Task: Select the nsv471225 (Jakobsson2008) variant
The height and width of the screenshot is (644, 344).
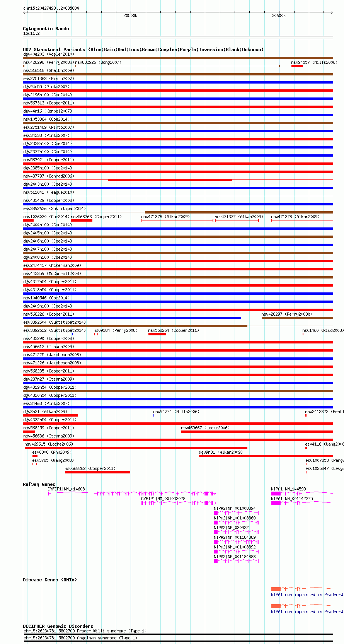Action: pyautogui.click(x=52, y=355)
